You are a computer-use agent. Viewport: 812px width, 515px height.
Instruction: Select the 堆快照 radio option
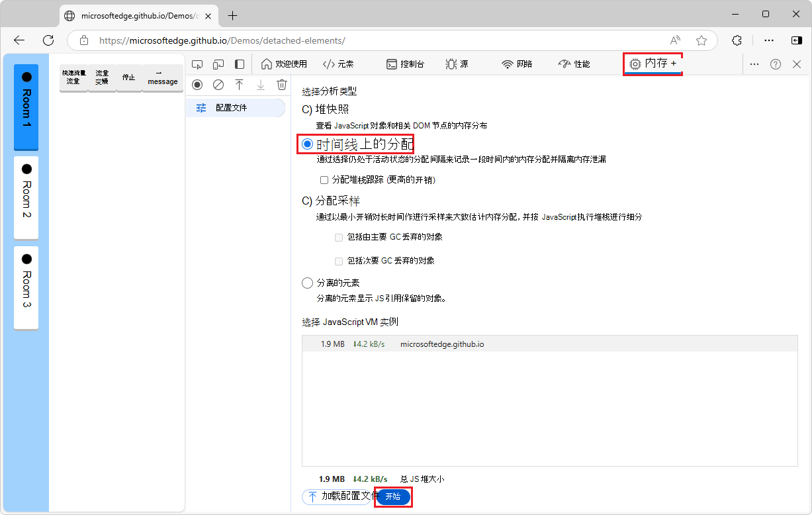[x=307, y=109]
